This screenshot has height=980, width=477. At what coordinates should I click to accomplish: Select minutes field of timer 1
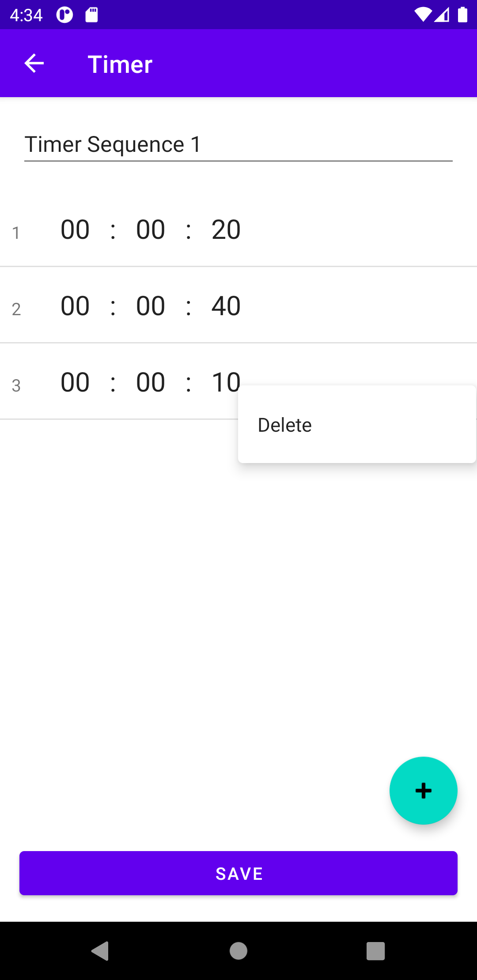tap(151, 230)
